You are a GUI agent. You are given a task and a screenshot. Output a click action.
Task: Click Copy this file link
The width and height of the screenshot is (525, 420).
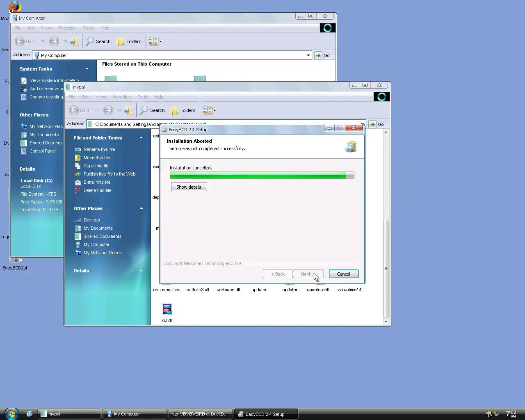click(x=96, y=166)
